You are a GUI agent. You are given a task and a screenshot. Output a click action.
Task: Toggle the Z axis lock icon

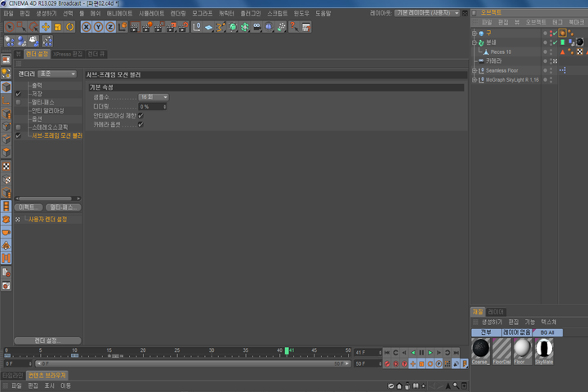click(x=110, y=27)
